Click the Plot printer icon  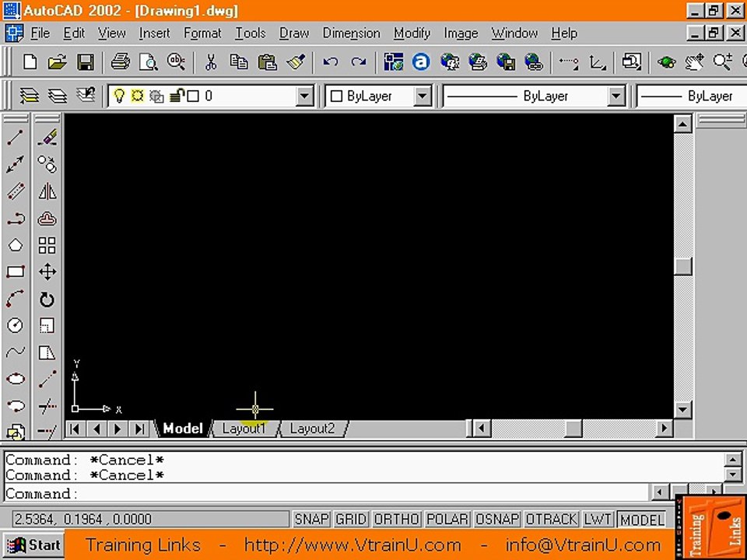coord(120,62)
